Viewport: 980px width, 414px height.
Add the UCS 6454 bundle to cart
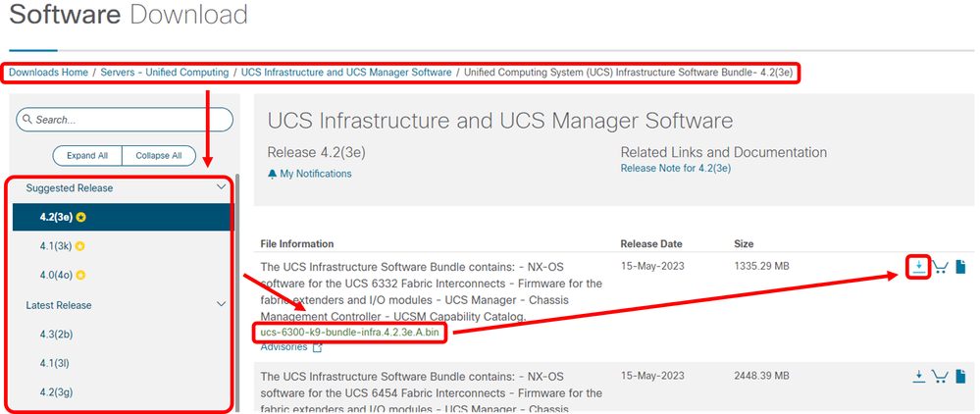coord(940,376)
